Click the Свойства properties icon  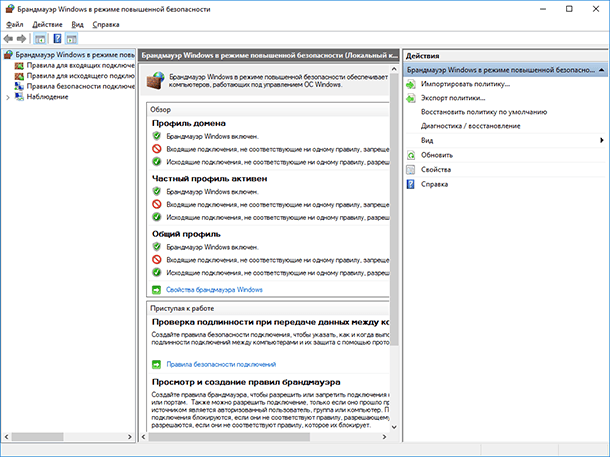click(411, 170)
